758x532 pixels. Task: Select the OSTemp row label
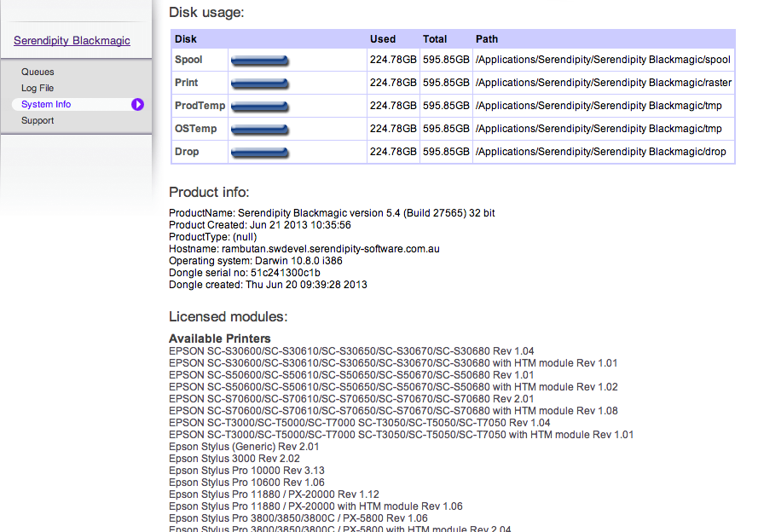tap(196, 129)
